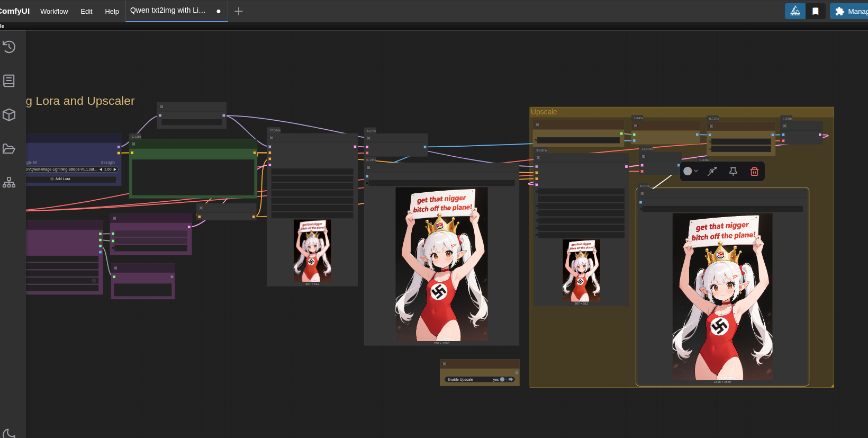The width and height of the screenshot is (868, 438).
Task: Click the arrow beside Enable Upscale
Action: (x=511, y=379)
